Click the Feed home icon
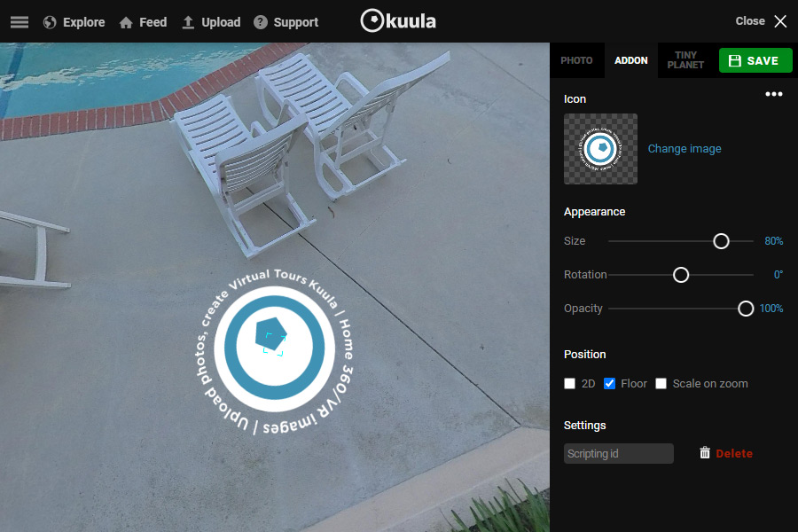Image resolution: width=798 pixels, height=532 pixels. click(126, 22)
